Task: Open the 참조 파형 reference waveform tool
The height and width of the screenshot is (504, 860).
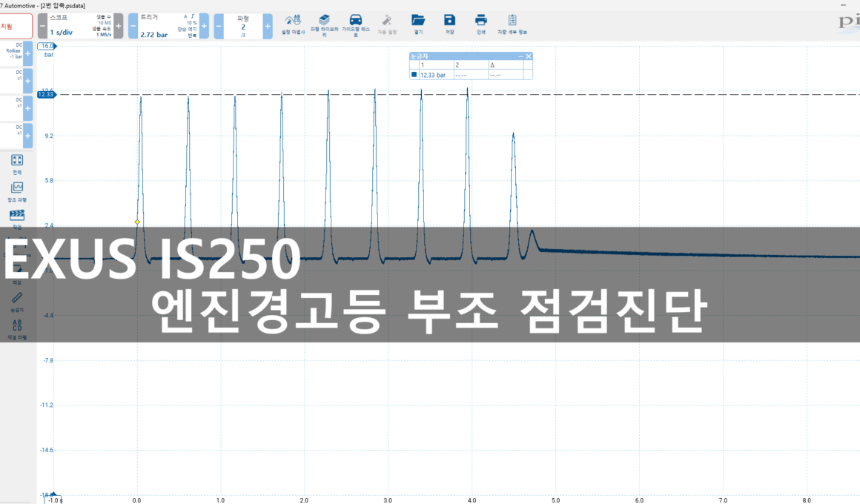Action: 17,190
